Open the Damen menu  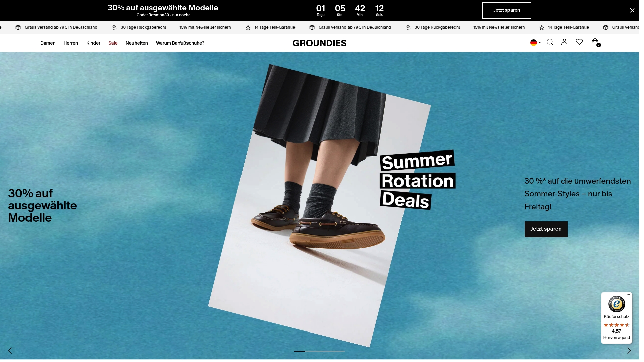point(48,43)
